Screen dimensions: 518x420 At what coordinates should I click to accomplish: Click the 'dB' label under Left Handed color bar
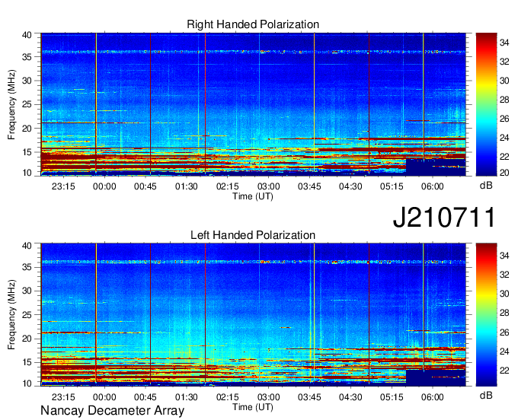pyautogui.click(x=486, y=395)
